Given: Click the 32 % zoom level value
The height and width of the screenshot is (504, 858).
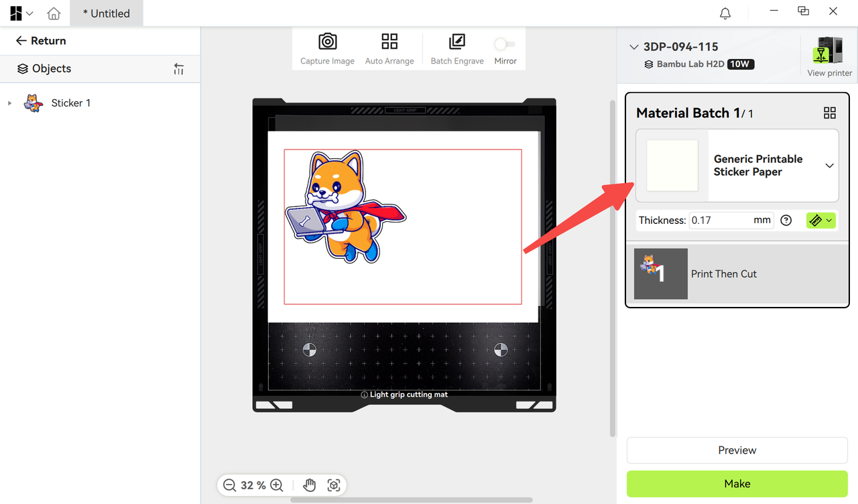Looking at the screenshot, I should point(253,485).
